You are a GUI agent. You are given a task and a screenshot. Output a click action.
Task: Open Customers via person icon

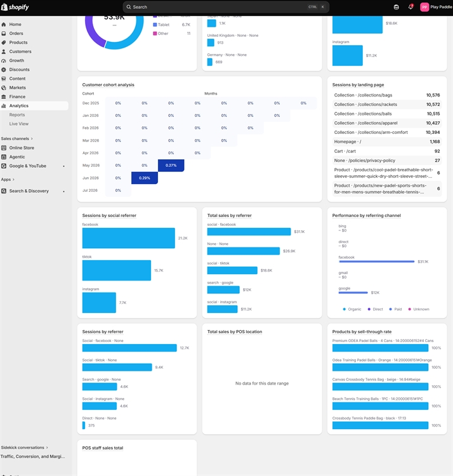click(x=4, y=51)
